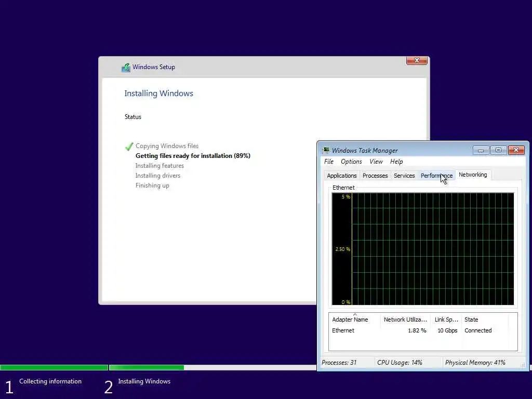
Task: Open the View menu in Task Manager
Action: tap(376, 162)
